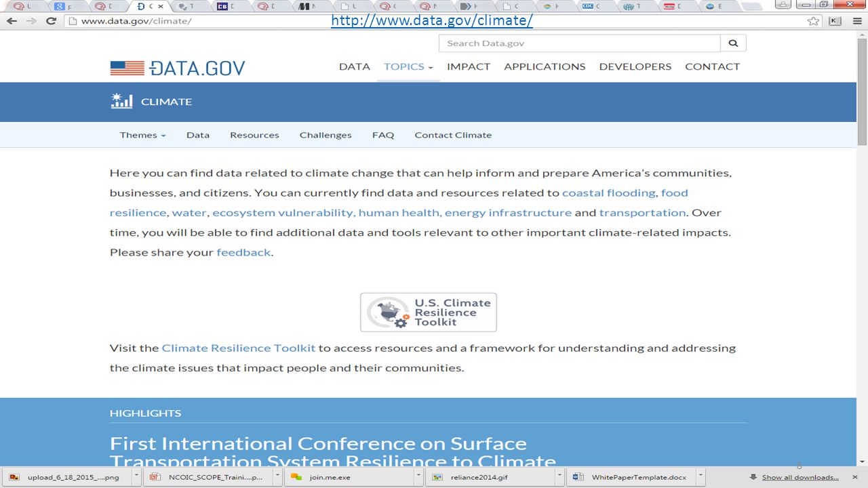Open CONTACT in main navigation

pyautogui.click(x=713, y=66)
